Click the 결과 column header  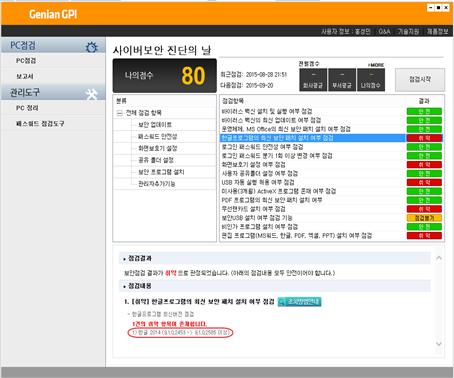click(424, 101)
